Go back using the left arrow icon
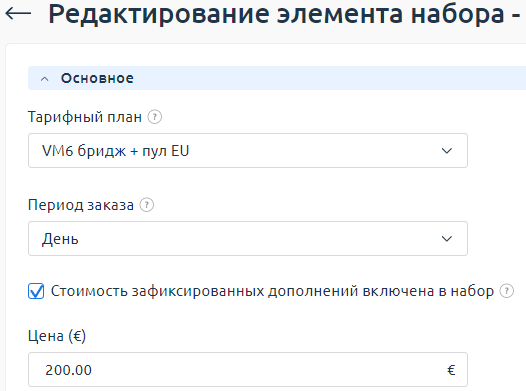Image resolution: width=526 pixels, height=391 pixels. [18, 14]
